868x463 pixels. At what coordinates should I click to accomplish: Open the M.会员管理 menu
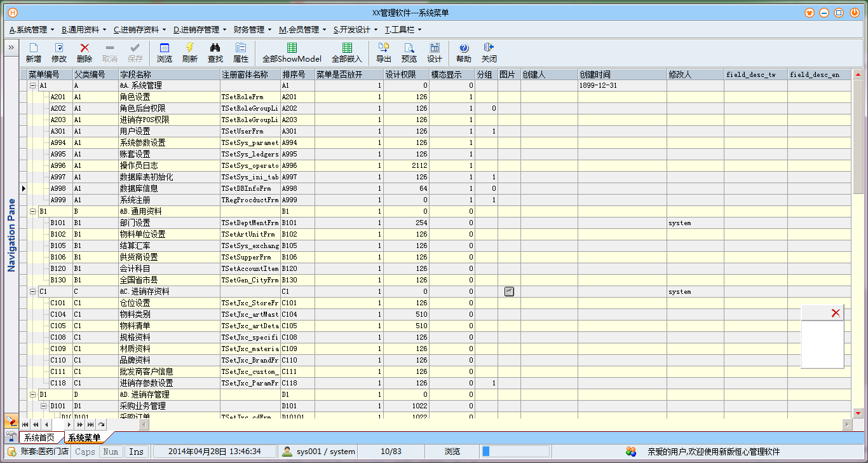pos(302,29)
